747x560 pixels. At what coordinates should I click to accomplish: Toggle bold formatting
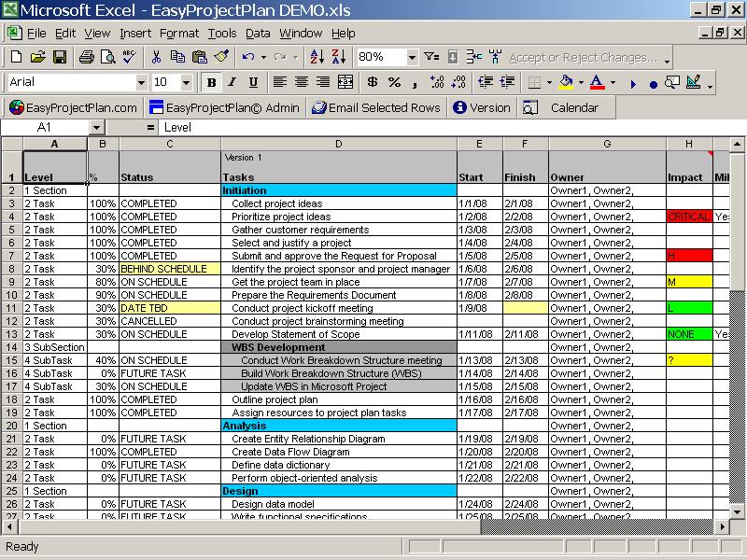211,82
